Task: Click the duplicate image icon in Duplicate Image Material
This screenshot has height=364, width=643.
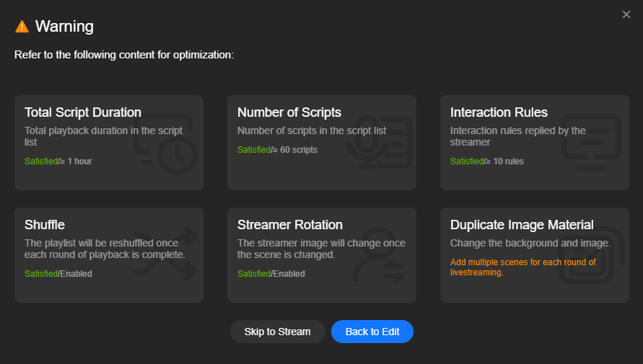Action: point(591,255)
